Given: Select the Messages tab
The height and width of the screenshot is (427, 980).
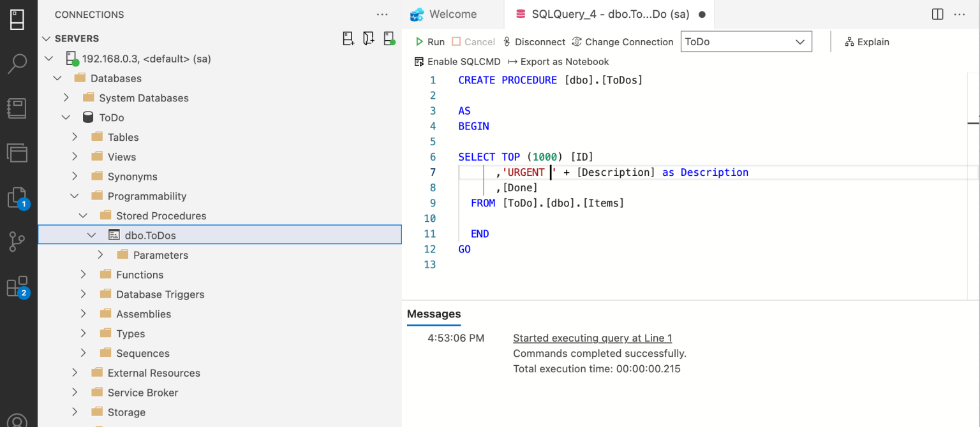Looking at the screenshot, I should click(434, 314).
